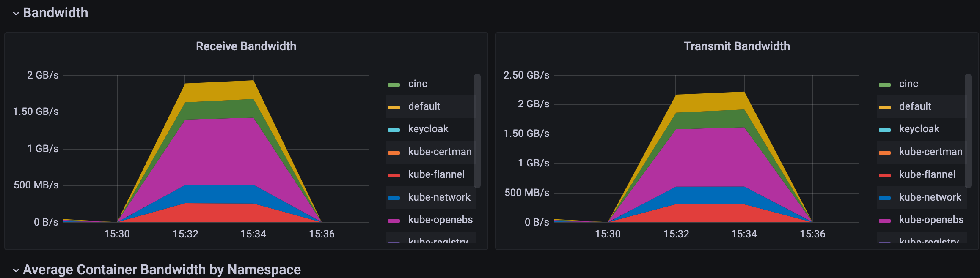
Task: Collapse the Bandwidth row chevron
Action: pyautogui.click(x=16, y=14)
